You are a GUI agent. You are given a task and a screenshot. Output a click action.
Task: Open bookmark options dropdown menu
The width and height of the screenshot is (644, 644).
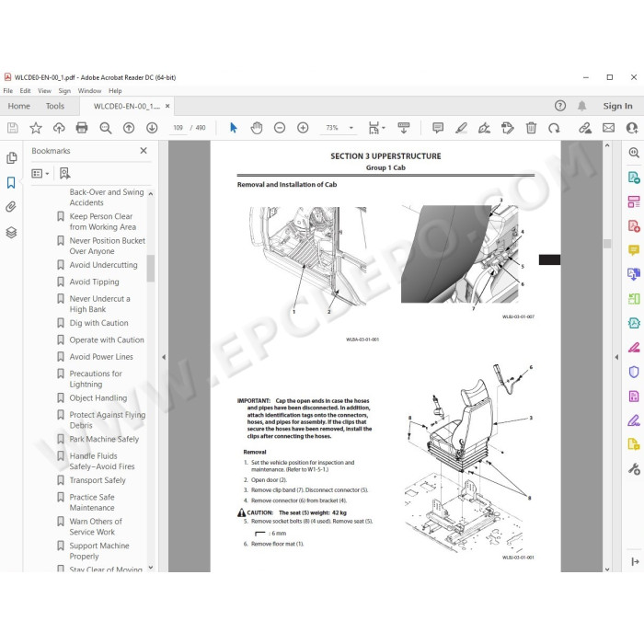pos(40,173)
